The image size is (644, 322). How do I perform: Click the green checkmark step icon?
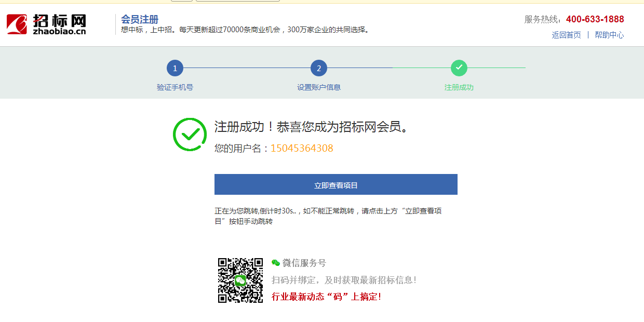click(x=459, y=68)
